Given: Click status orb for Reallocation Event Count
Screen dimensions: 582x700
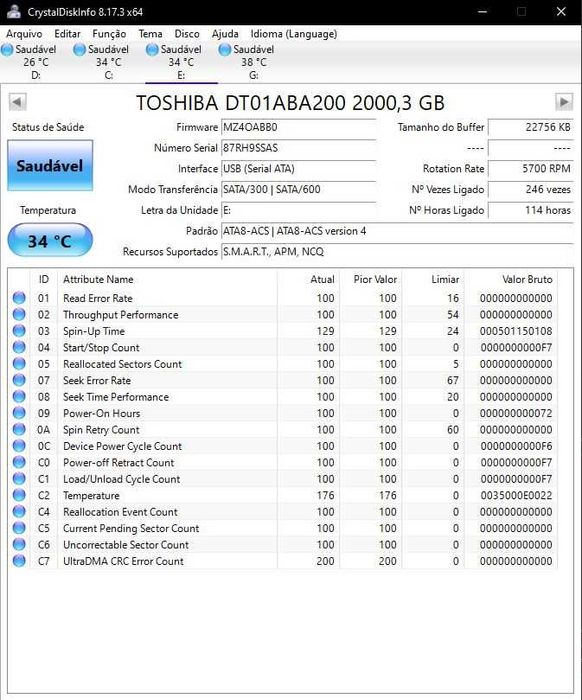Looking at the screenshot, I should coord(19,512).
